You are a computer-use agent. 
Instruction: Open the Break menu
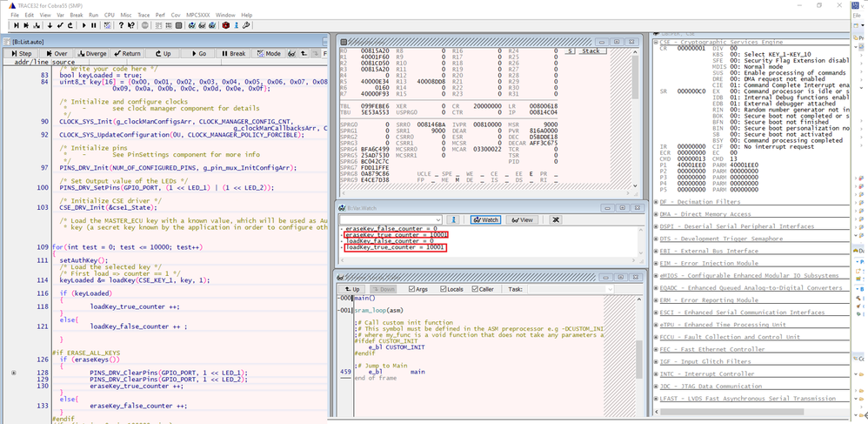click(76, 15)
